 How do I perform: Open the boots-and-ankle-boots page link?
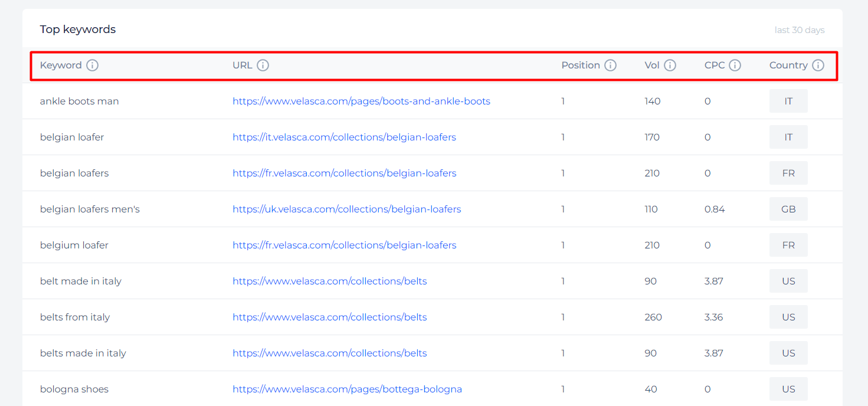(x=361, y=101)
